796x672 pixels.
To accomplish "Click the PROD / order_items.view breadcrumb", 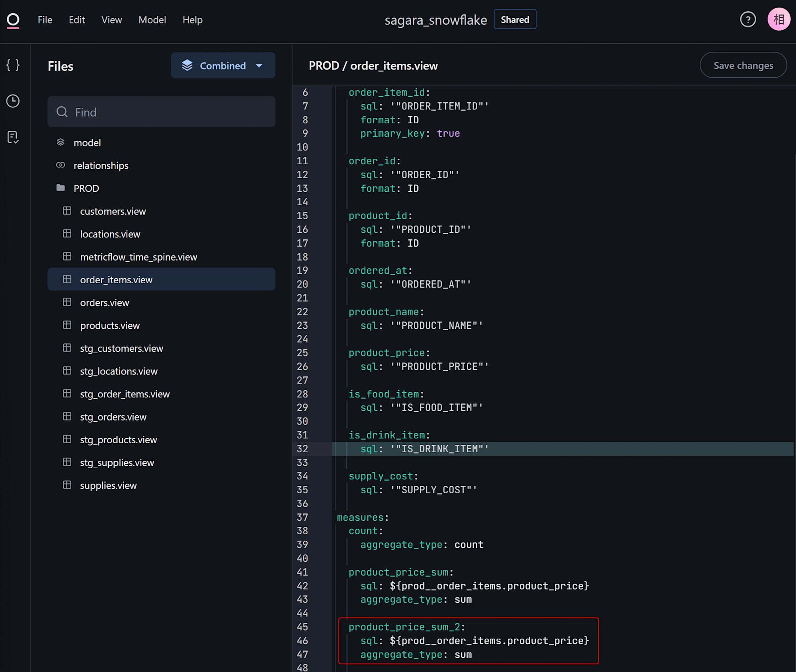I will point(373,66).
